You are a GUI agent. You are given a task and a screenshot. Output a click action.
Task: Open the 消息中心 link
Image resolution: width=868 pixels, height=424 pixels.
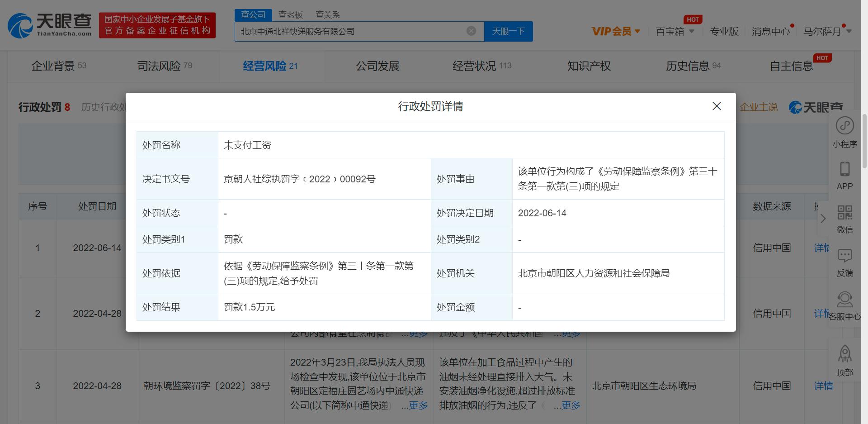pos(770,31)
